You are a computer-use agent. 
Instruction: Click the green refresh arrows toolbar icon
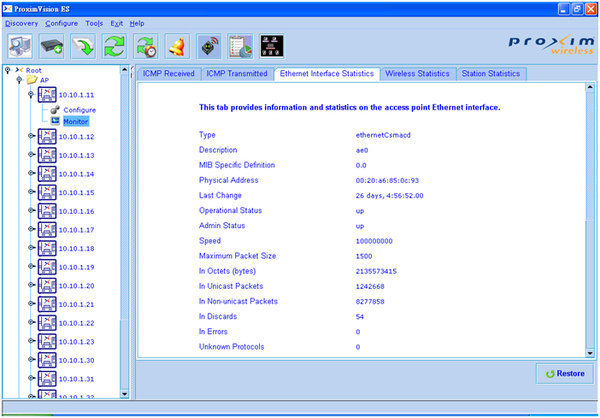pyautogui.click(x=114, y=46)
